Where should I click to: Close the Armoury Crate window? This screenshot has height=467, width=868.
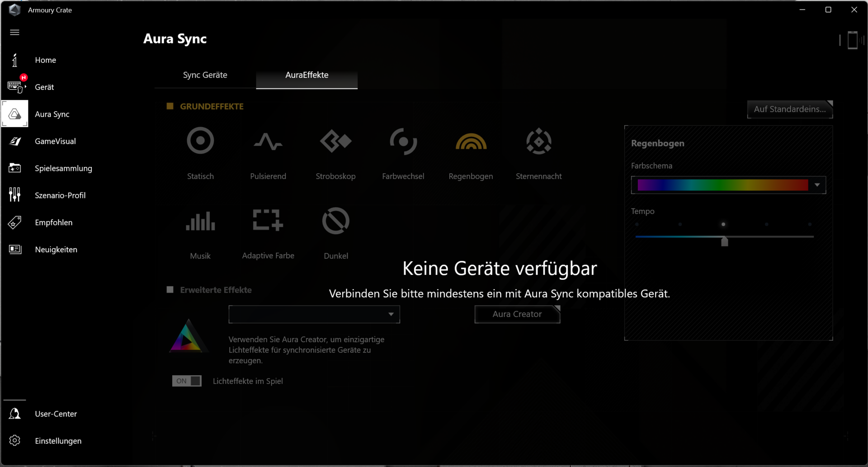coord(854,9)
